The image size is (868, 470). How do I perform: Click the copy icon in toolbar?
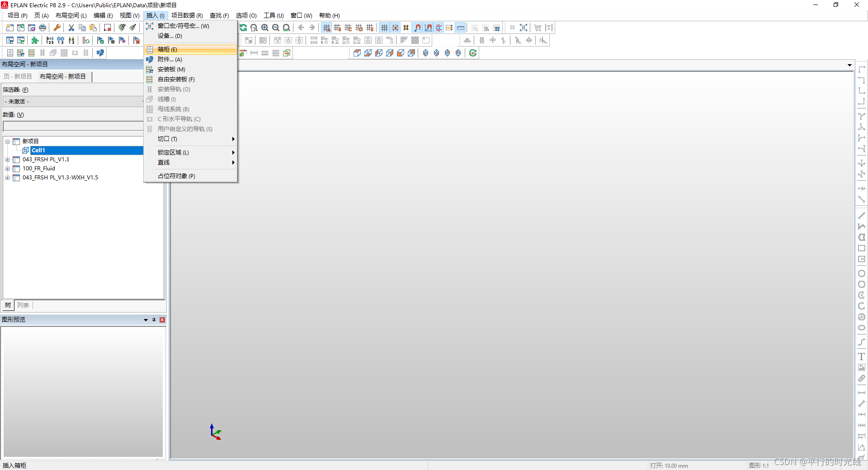tap(82, 28)
